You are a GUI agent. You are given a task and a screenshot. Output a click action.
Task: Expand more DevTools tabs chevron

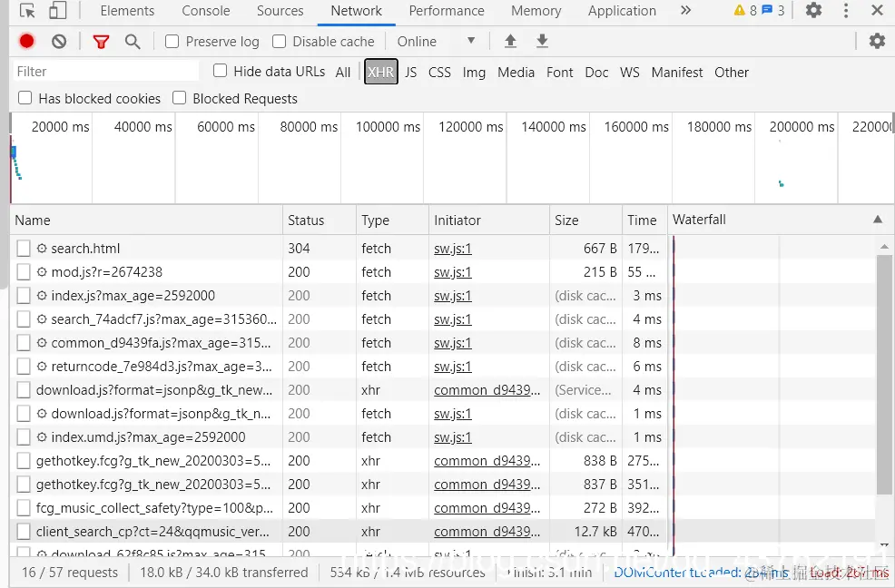685,10
